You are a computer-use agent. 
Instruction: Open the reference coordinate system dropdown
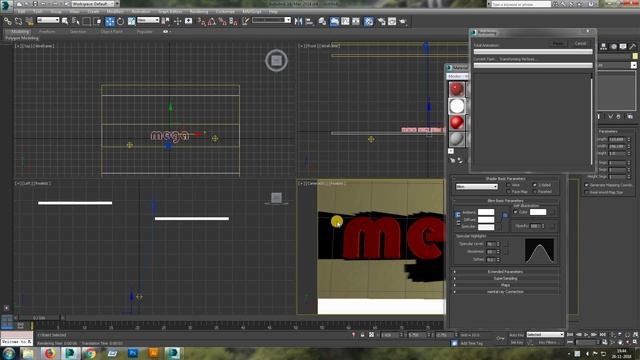[148, 20]
